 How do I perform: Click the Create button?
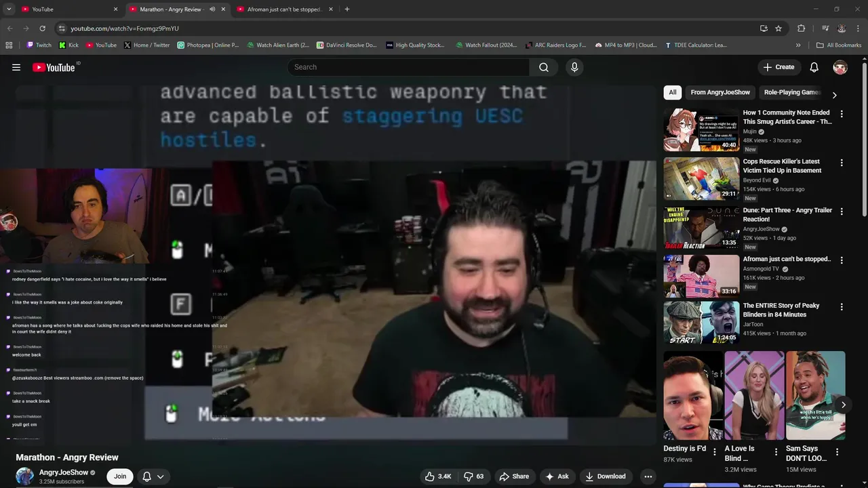click(x=778, y=67)
